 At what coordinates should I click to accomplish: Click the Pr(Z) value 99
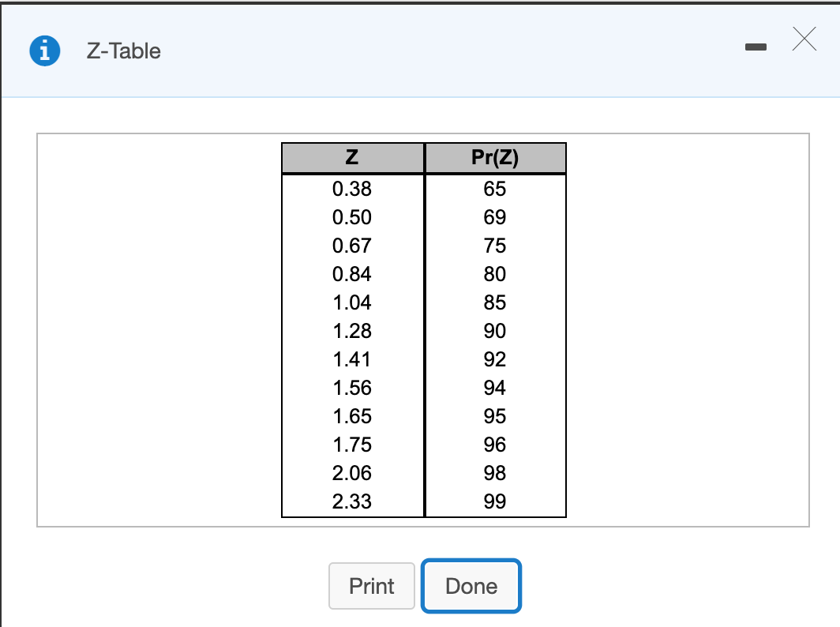[x=495, y=501]
